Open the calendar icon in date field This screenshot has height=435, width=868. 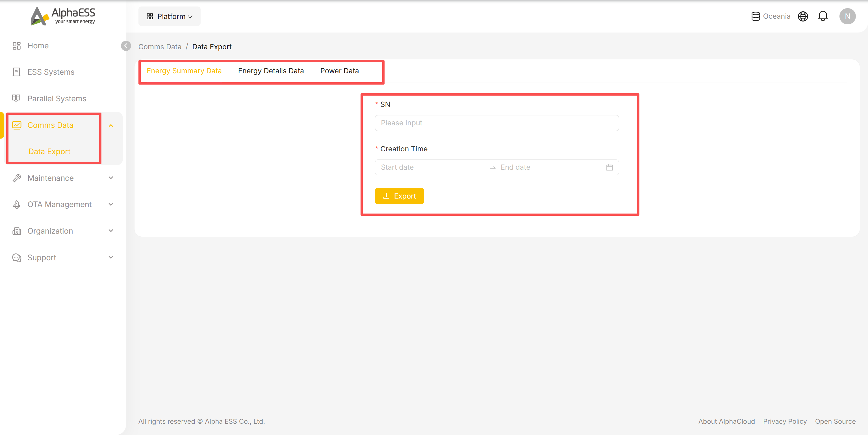pos(609,167)
